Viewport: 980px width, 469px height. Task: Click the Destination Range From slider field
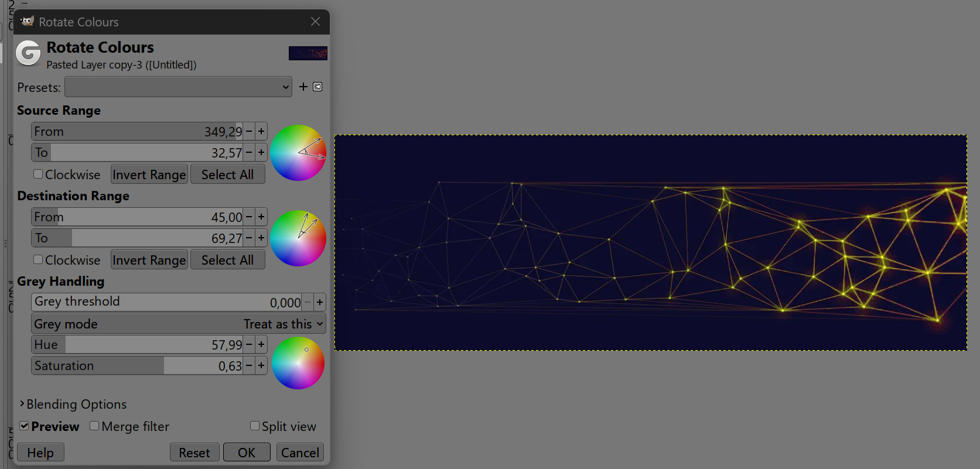(137, 217)
